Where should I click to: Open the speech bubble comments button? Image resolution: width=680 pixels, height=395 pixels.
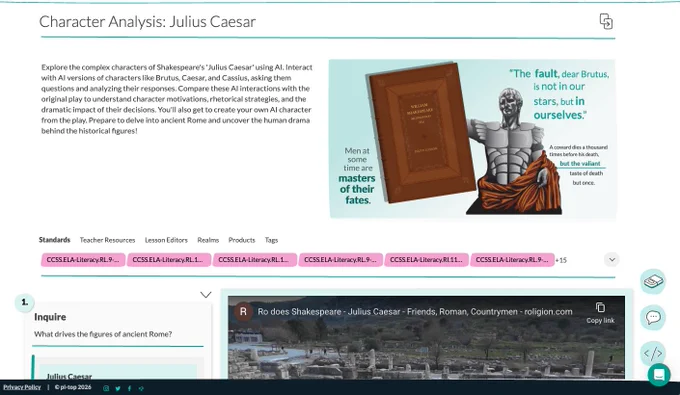point(653,317)
